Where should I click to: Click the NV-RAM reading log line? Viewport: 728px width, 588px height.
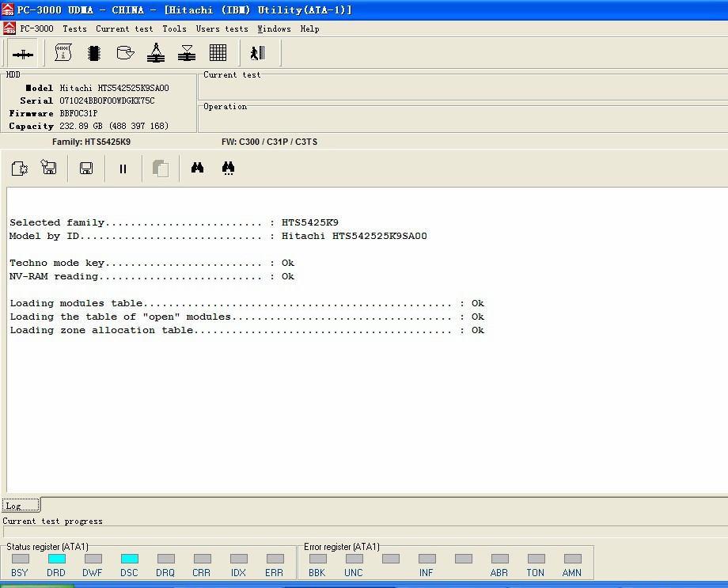[152, 276]
